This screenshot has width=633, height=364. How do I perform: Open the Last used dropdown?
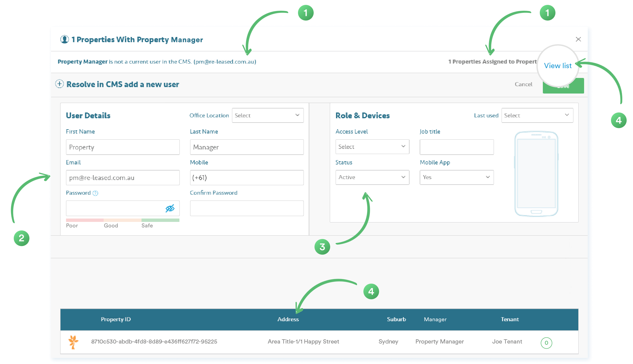point(537,115)
